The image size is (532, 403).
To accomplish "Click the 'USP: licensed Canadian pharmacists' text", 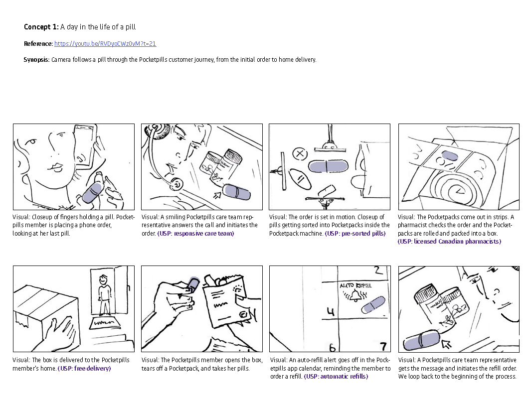I will (449, 242).
